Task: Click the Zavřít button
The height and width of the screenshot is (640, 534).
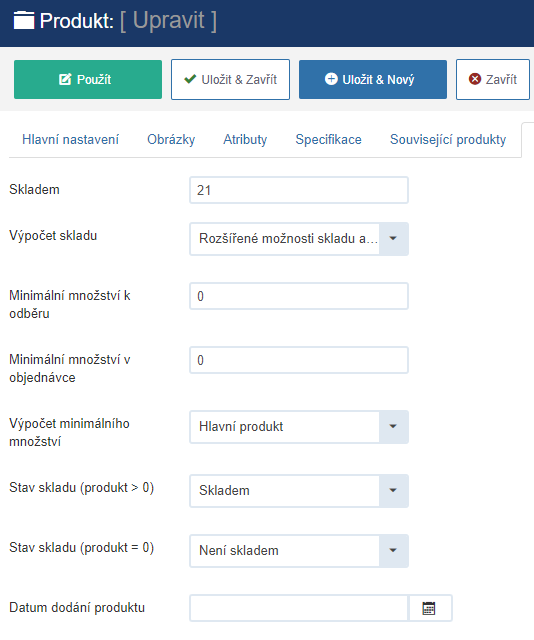Action: pos(493,80)
